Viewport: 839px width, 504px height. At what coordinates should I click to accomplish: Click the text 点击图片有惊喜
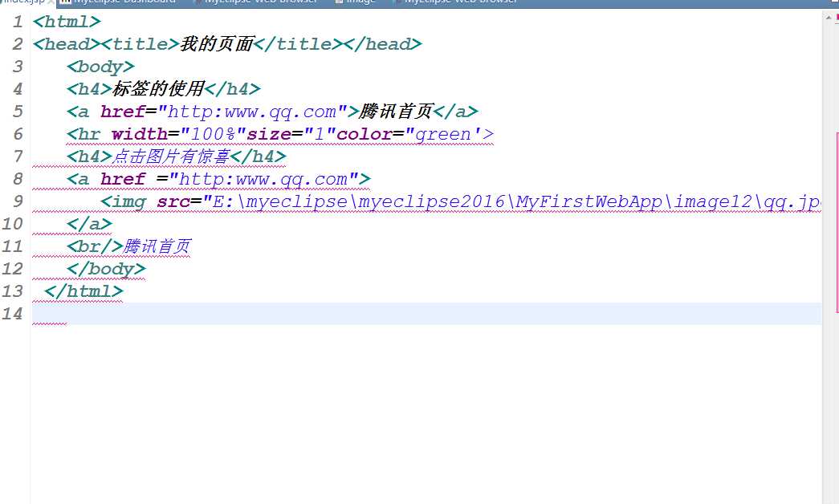pos(171,156)
